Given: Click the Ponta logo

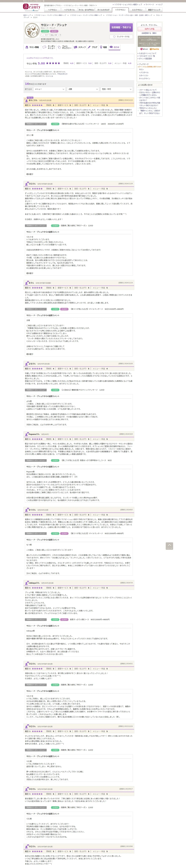Looking at the screenshot, I should 154,49.
